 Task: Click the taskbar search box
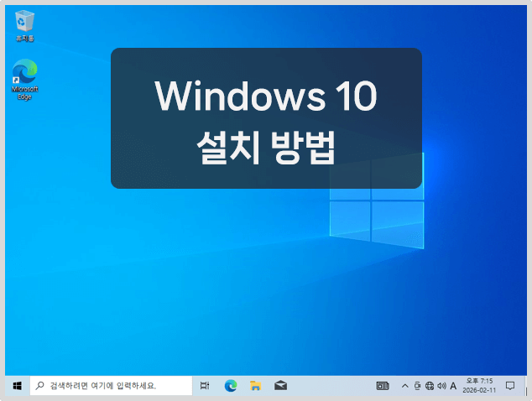click(112, 386)
